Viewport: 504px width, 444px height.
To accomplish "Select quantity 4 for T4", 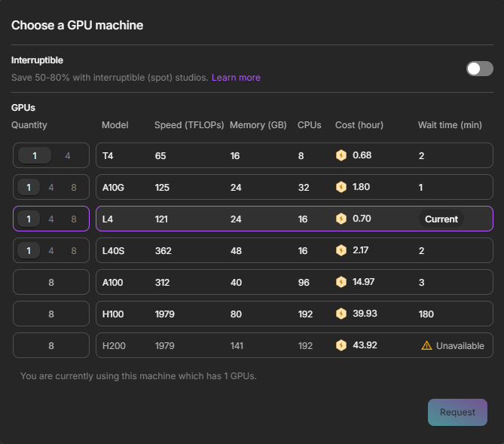I will (68, 156).
